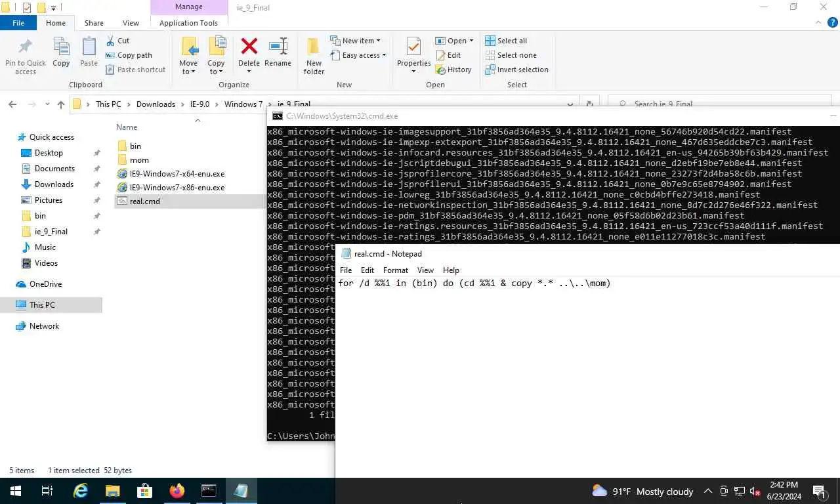Select Downloads in the address breadcrumb
Image resolution: width=840 pixels, height=504 pixels.
click(156, 104)
